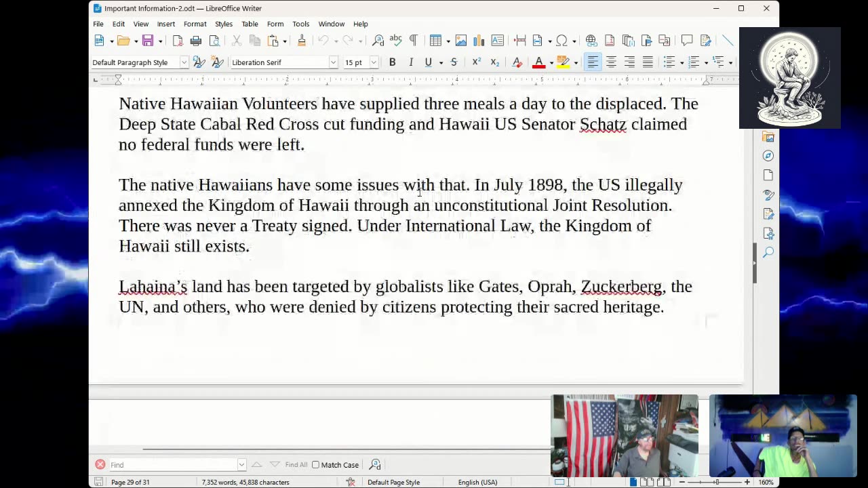Insert a page break
This screenshot has width=868, height=488.
(519, 41)
